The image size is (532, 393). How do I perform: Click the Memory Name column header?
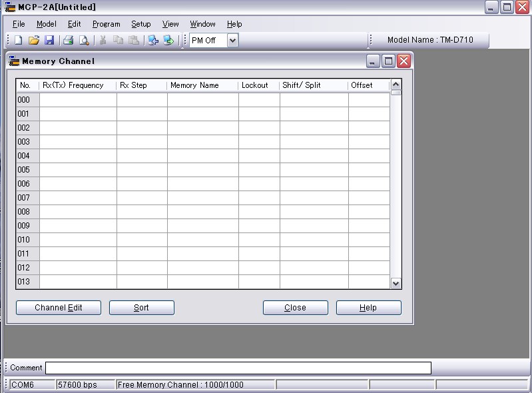click(x=202, y=85)
